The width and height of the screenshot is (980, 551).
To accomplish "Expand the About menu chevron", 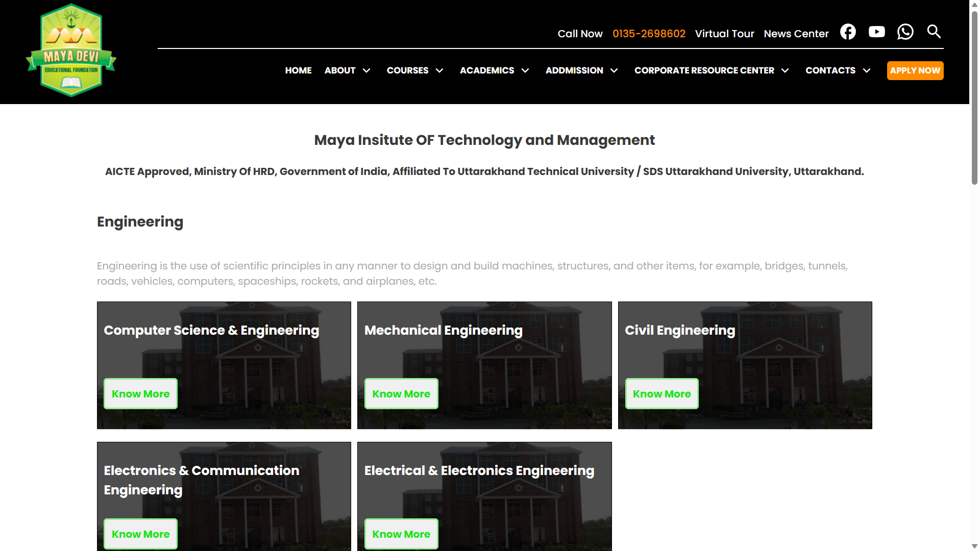I will (x=366, y=71).
